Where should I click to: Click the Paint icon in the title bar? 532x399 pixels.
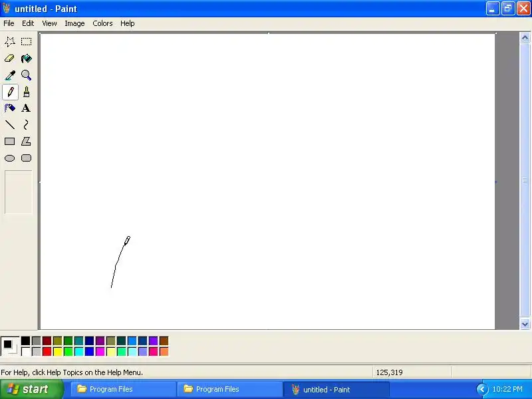tap(6, 8)
